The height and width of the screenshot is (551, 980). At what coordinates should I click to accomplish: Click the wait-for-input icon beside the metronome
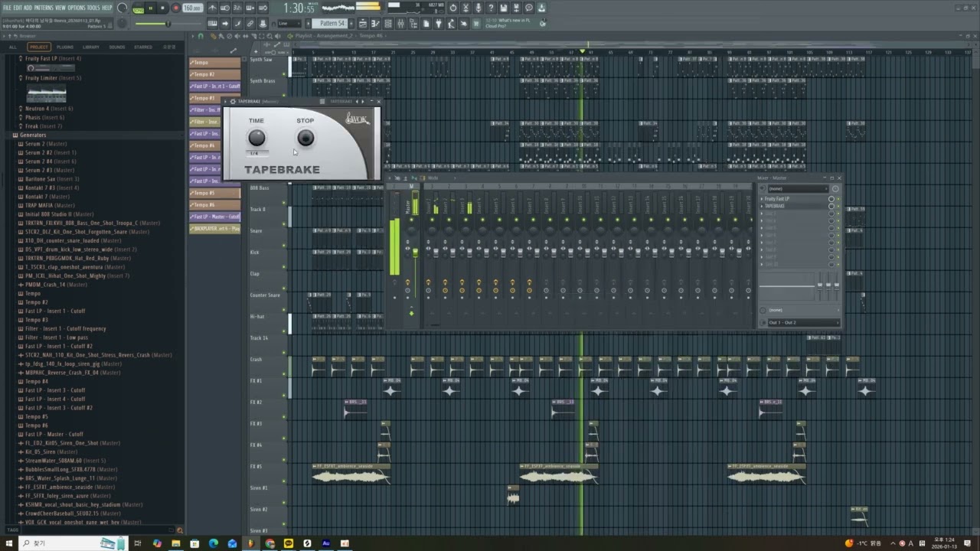(225, 8)
